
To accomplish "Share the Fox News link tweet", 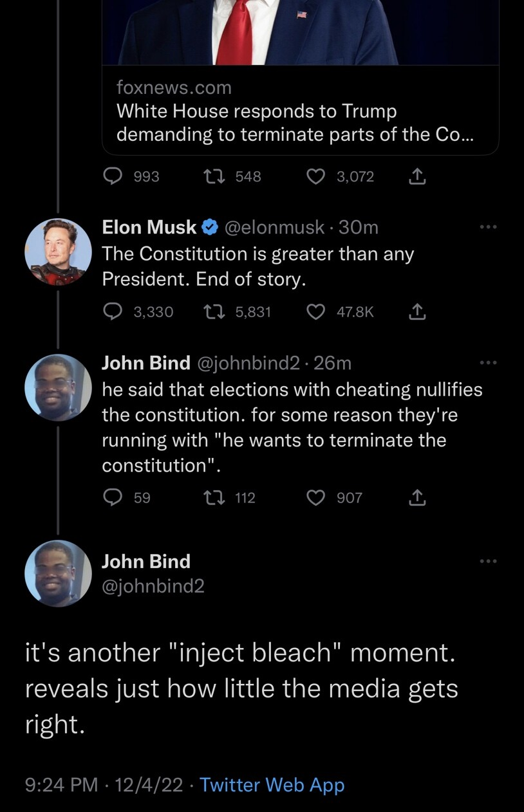I will (416, 176).
